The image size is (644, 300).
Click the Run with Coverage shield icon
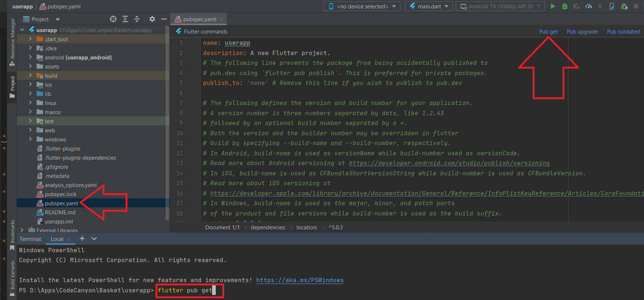(x=576, y=6)
